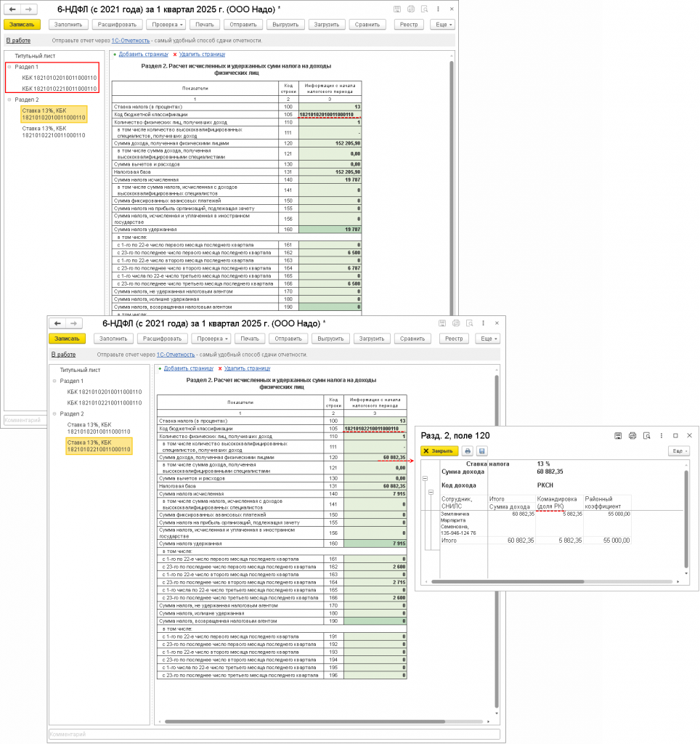Click the printer icon next to Закрыть in the popup
This screenshot has height=744, width=700.
pyautogui.click(x=468, y=450)
